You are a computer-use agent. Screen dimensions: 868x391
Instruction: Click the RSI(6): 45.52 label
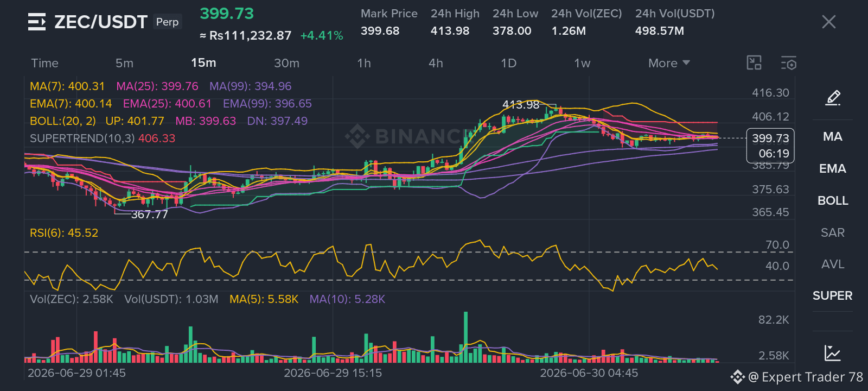pos(64,233)
